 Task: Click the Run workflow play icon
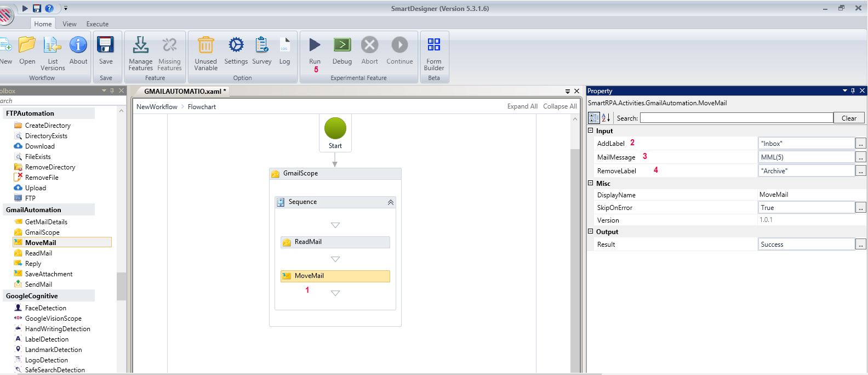(x=315, y=45)
